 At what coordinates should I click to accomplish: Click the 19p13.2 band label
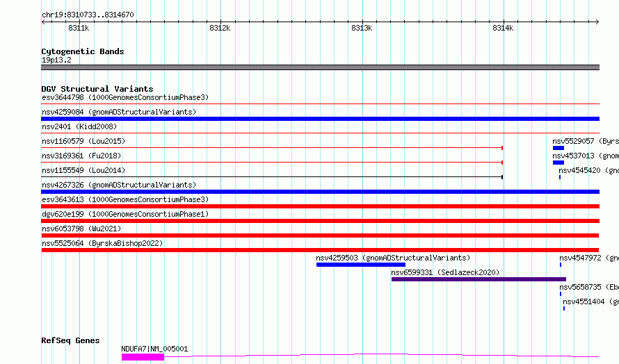(x=56, y=60)
